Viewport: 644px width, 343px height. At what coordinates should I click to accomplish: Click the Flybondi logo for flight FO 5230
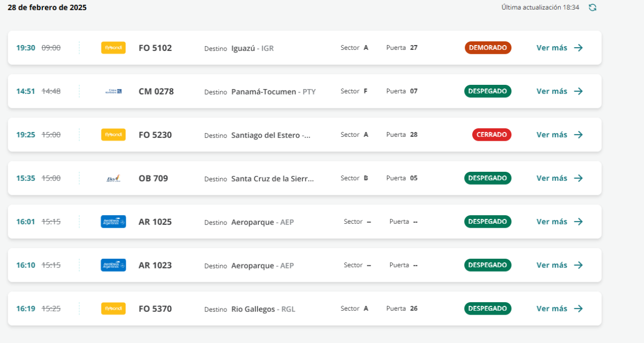point(113,135)
